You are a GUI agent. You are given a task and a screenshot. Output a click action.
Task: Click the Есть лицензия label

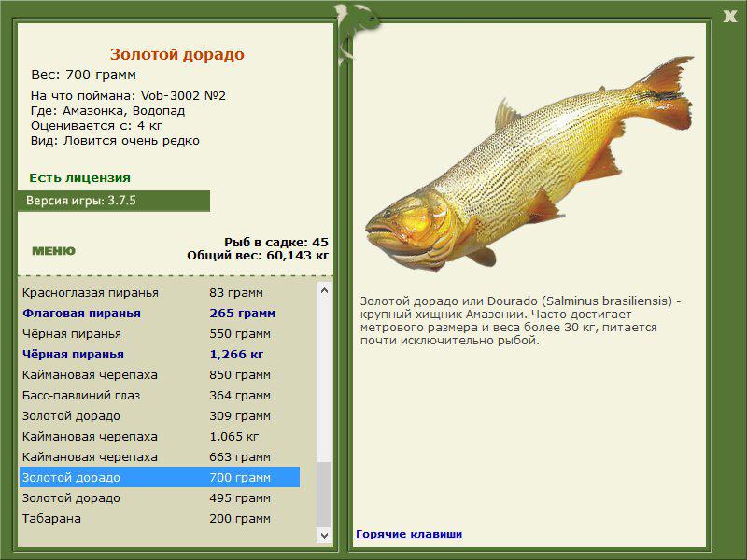point(79,178)
